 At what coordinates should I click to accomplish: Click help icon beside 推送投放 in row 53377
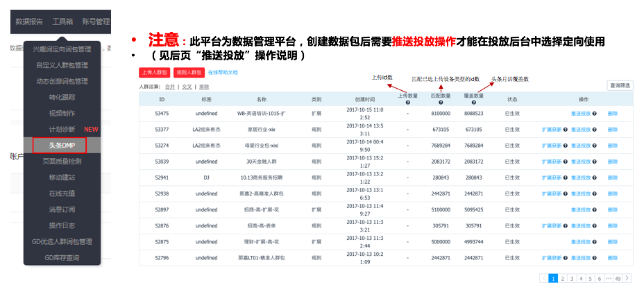tap(594, 130)
